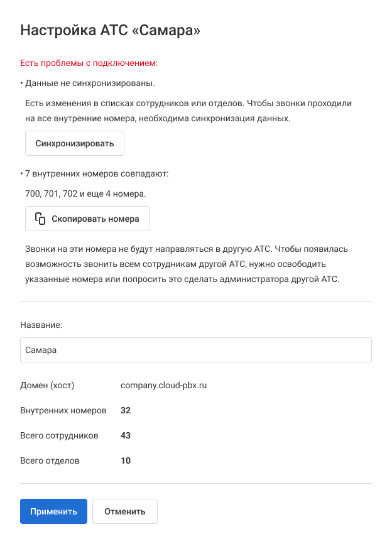
Task: Click the red connection problems warning text
Action: [89, 63]
